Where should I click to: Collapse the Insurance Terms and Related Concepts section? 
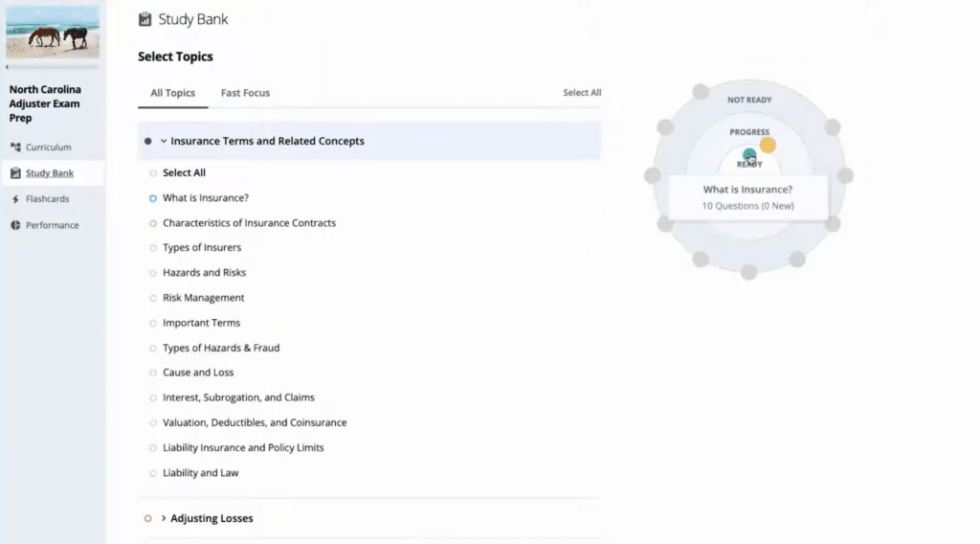coord(164,141)
